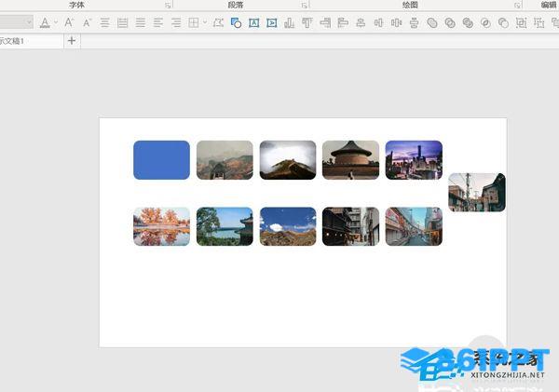Viewport: 559px width, 392px height.
Task: Open the font name combo box arrow
Action: 29,22
